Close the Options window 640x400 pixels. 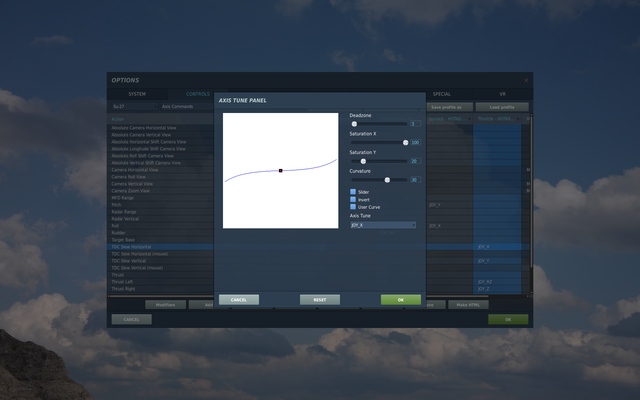[x=526, y=80]
